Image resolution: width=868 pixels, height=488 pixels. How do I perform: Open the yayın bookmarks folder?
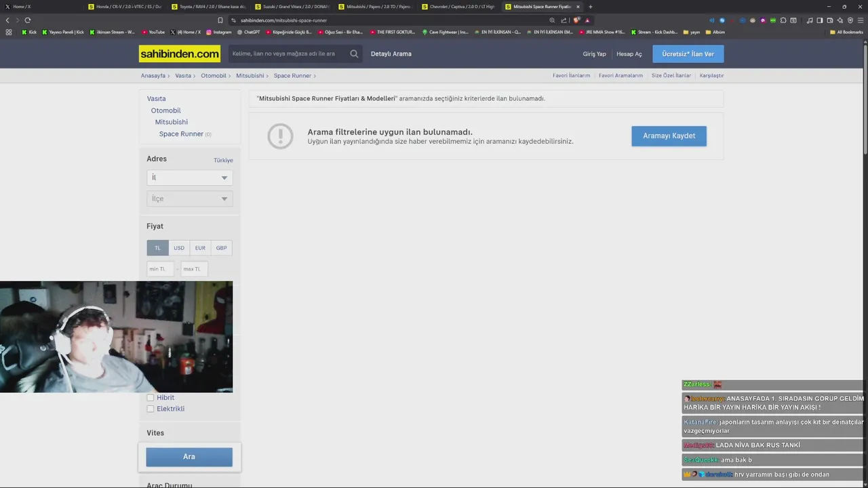pos(692,32)
